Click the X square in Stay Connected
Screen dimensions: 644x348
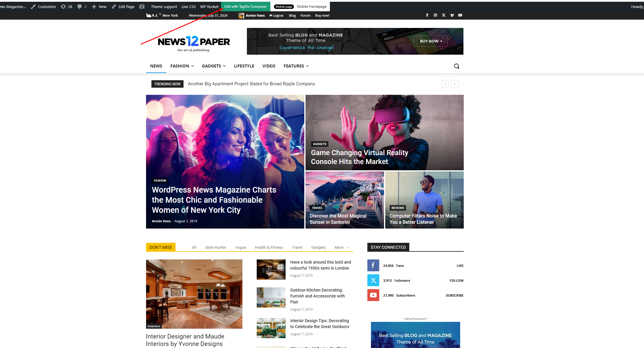pos(373,280)
